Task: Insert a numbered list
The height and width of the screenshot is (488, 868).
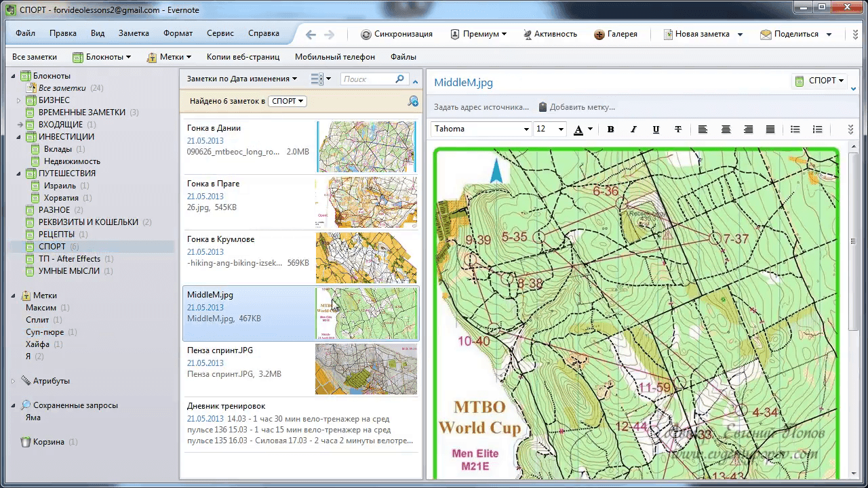Action: click(818, 129)
